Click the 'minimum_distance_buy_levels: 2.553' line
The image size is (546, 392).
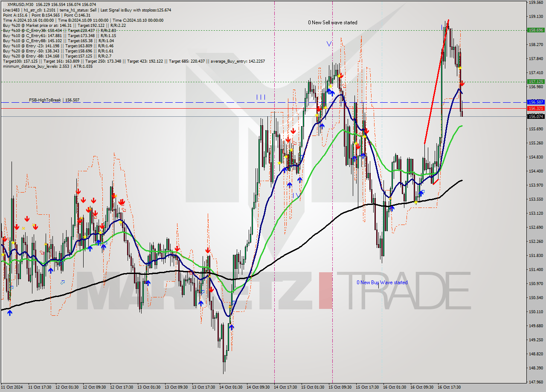[x=47, y=66]
